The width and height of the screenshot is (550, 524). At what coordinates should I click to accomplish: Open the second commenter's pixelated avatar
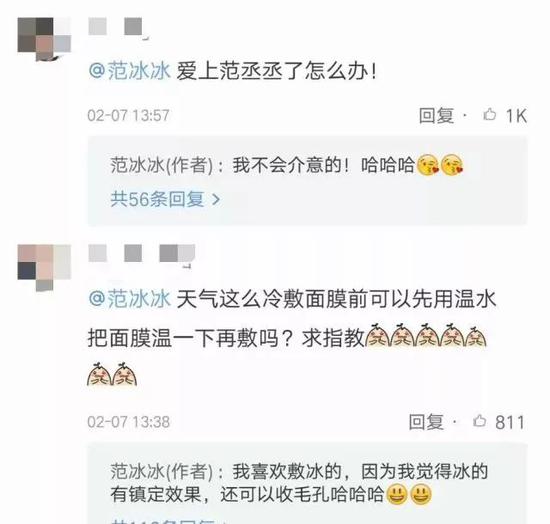click(x=44, y=267)
